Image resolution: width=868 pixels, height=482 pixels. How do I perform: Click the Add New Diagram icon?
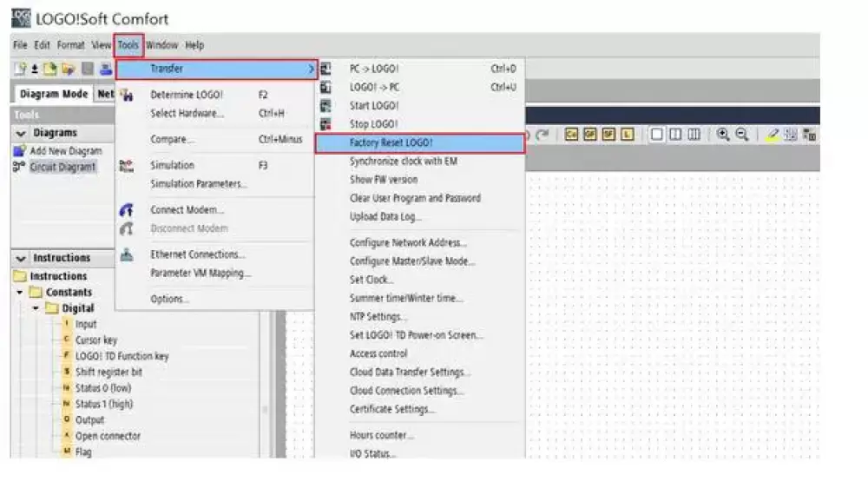[19, 151]
